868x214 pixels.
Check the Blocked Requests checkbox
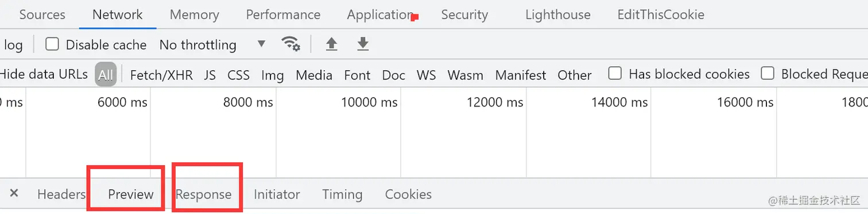pos(768,73)
